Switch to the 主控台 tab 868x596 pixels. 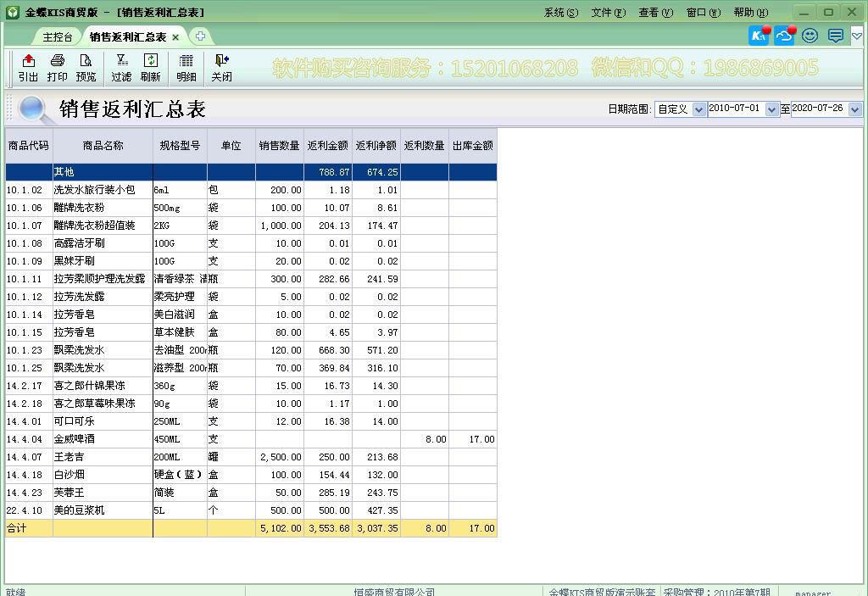pos(56,36)
